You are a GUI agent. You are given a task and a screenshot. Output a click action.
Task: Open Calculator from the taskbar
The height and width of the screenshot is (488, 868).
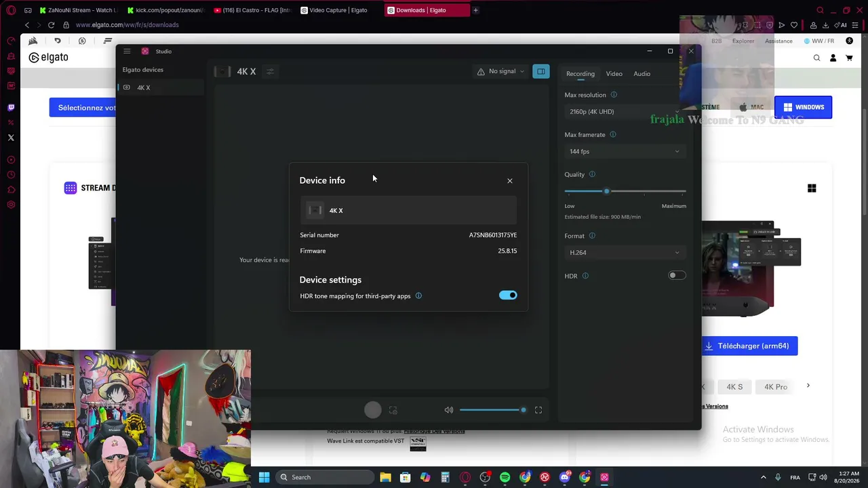tap(445, 477)
